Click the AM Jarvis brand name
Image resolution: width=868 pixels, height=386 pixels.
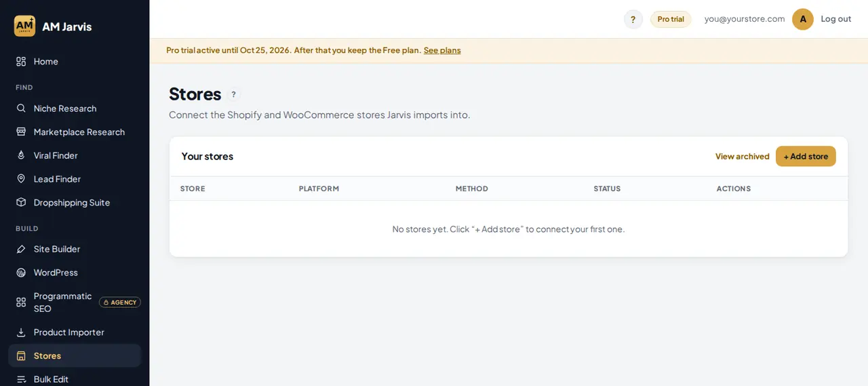66,26
